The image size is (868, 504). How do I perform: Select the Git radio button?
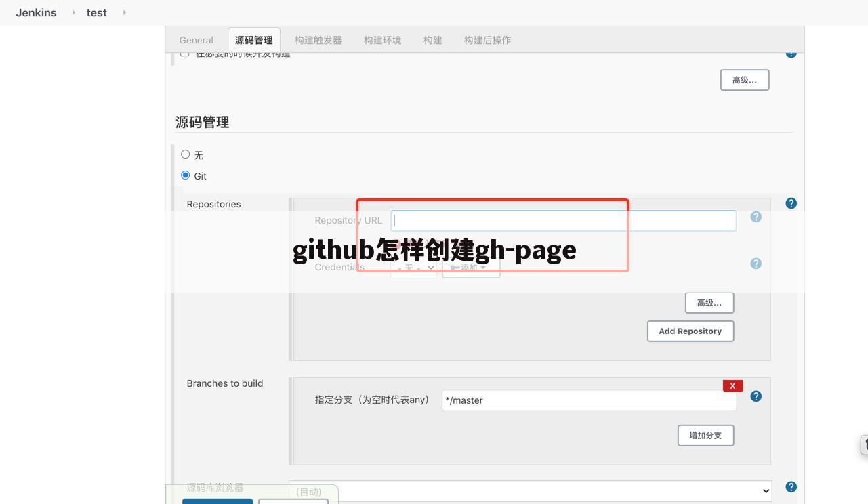tap(185, 175)
